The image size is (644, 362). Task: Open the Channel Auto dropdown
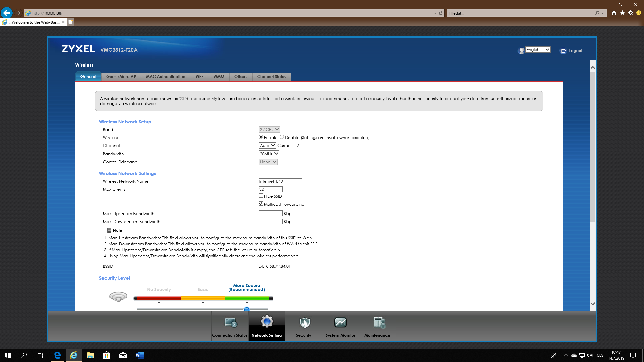pos(267,145)
